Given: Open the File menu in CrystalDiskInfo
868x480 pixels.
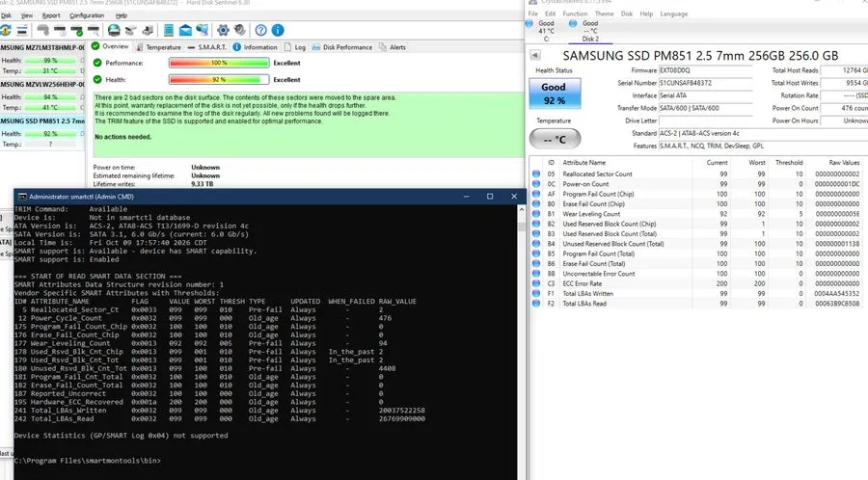Looking at the screenshot, I should tap(533, 13).
